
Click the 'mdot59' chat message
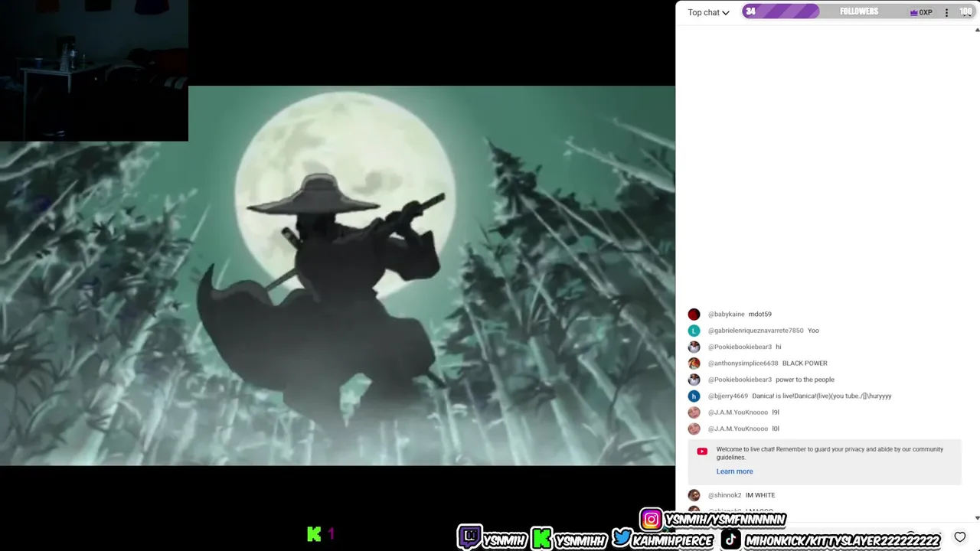759,315
